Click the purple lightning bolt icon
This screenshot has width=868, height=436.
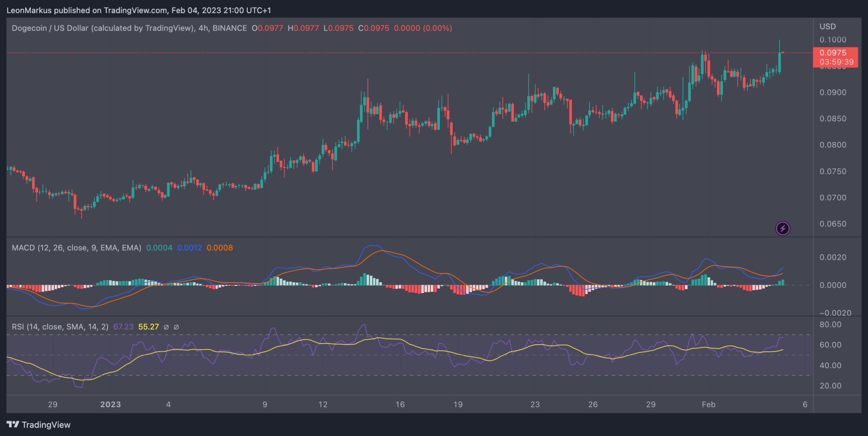click(783, 228)
